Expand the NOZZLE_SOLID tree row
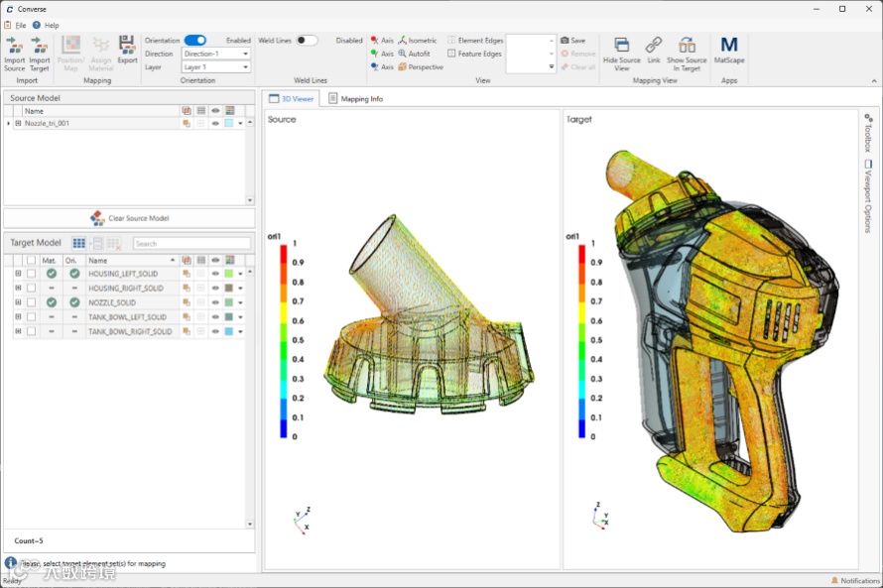 pos(18,302)
